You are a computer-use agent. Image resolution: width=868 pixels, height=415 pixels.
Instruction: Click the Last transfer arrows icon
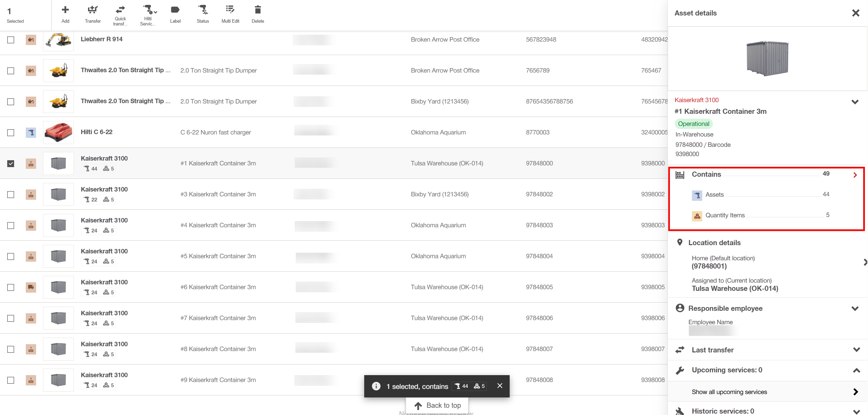pos(680,350)
